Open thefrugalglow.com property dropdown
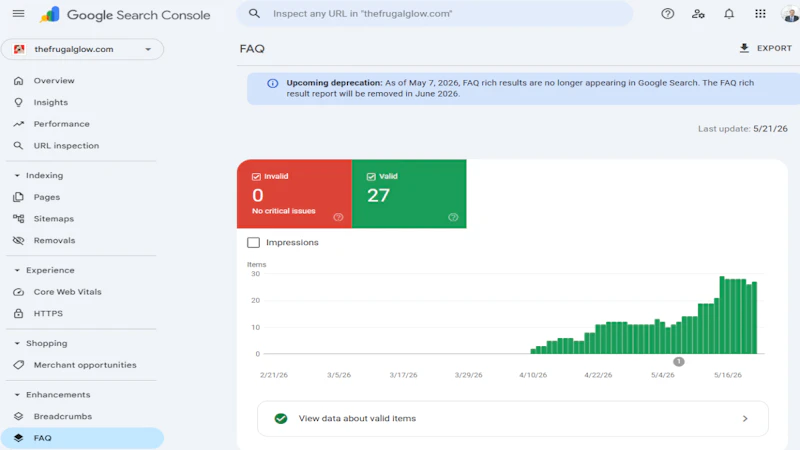This screenshot has height=450, width=800. (x=82, y=49)
